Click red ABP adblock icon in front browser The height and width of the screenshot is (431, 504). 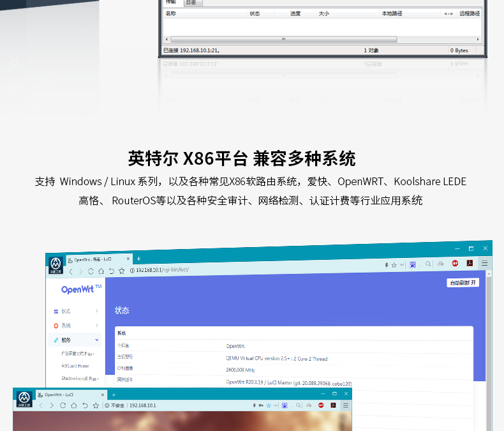[x=321, y=405]
